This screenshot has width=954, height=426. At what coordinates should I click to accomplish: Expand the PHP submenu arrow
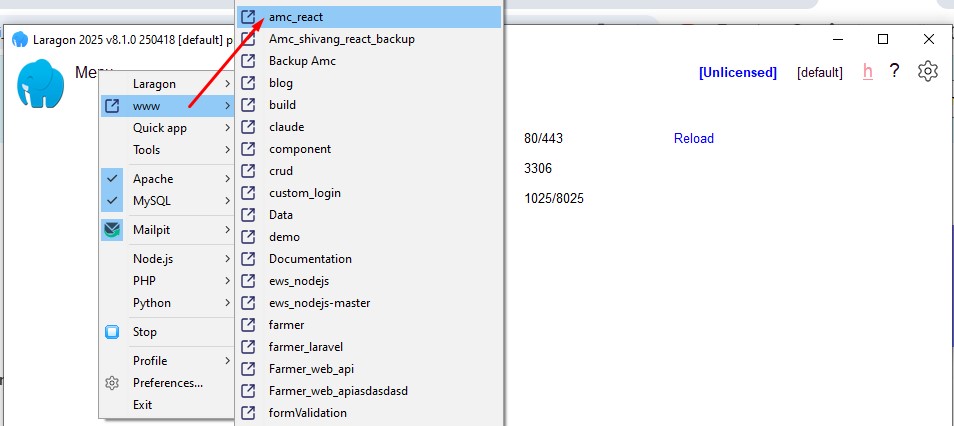pyautogui.click(x=227, y=281)
